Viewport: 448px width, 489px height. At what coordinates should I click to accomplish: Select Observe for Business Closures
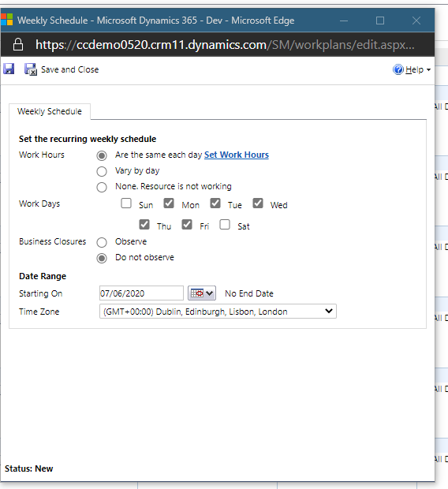pos(102,242)
